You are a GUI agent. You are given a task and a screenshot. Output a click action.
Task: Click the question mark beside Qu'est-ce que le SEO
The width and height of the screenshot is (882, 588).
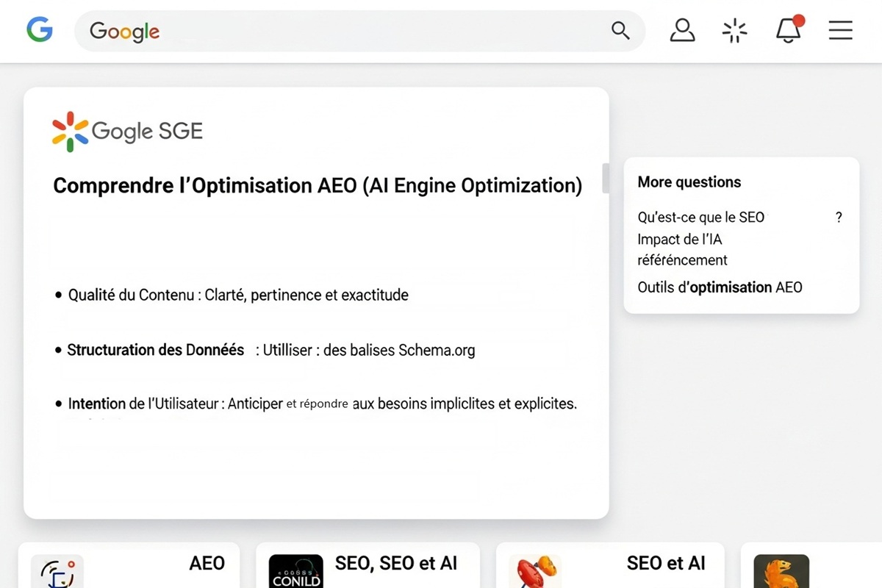(x=839, y=218)
